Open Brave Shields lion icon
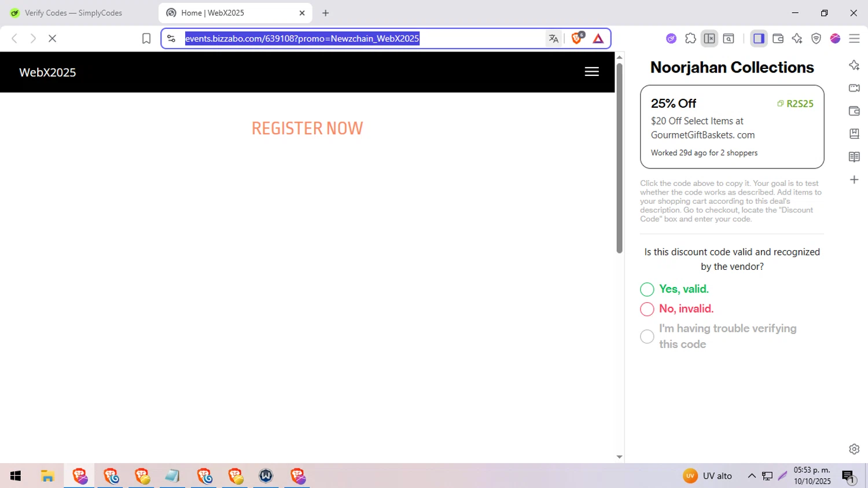This screenshot has width=868, height=488. [577, 38]
